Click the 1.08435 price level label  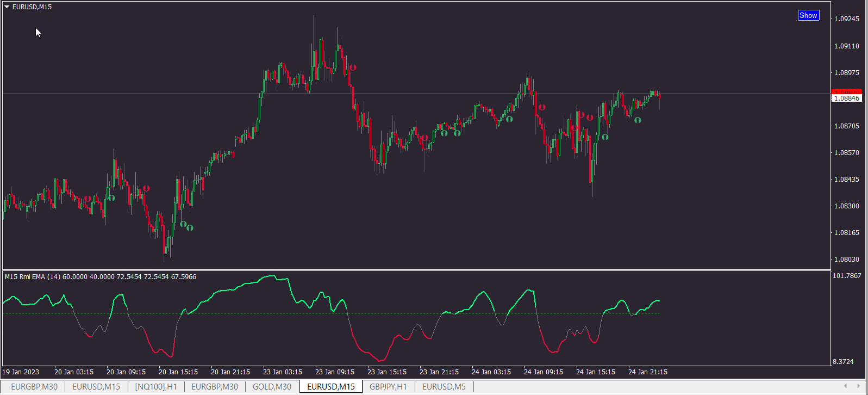847,180
